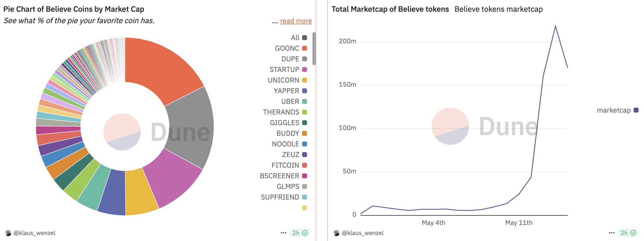Click the orange GOONC pie slice
This screenshot has width=644, height=241.
[x=161, y=65]
